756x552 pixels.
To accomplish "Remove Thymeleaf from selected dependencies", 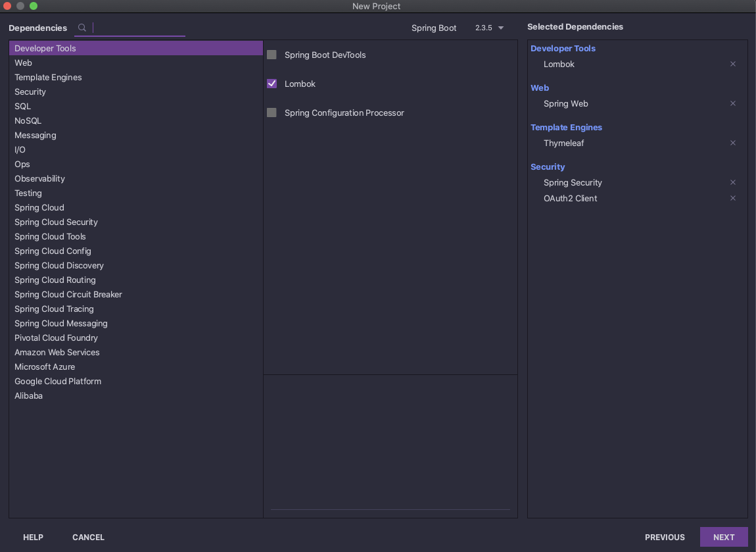I will tap(732, 143).
